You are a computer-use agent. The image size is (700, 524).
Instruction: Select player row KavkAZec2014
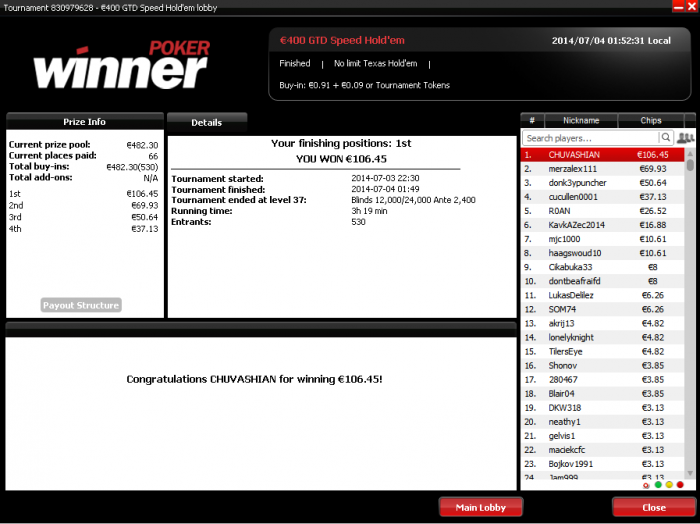click(x=603, y=225)
